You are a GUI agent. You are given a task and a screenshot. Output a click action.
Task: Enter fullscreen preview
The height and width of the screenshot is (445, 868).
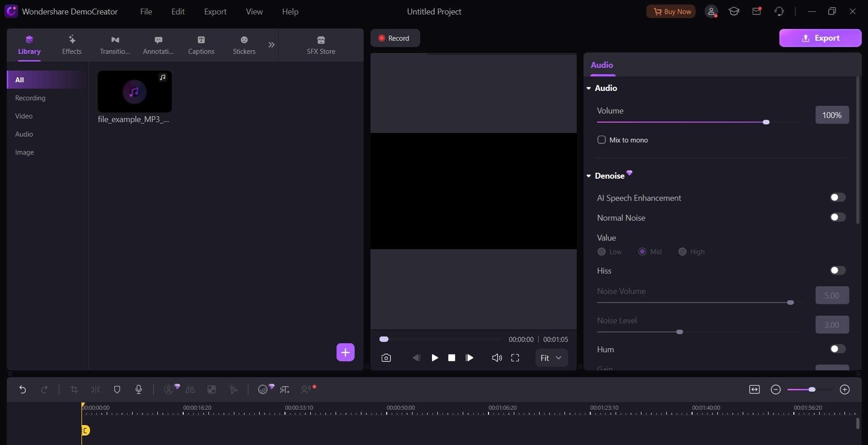515,358
